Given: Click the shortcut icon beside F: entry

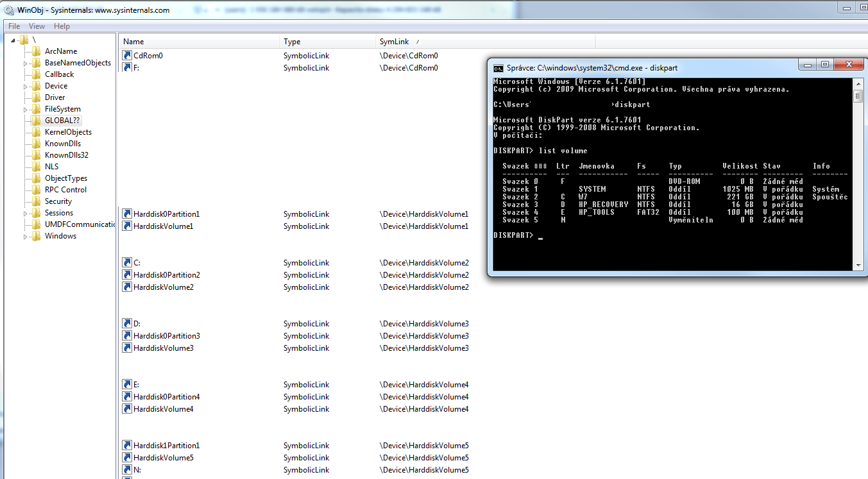Looking at the screenshot, I should [127, 67].
